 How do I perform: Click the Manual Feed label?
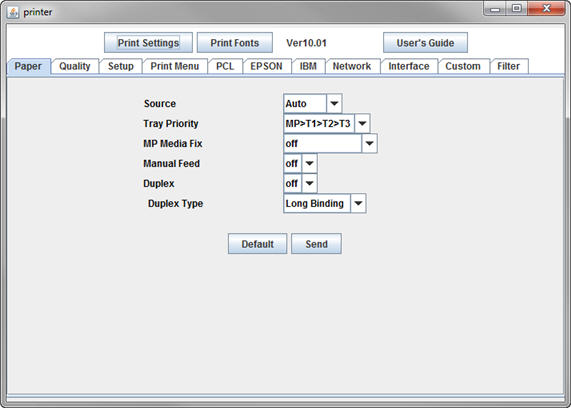(x=172, y=164)
